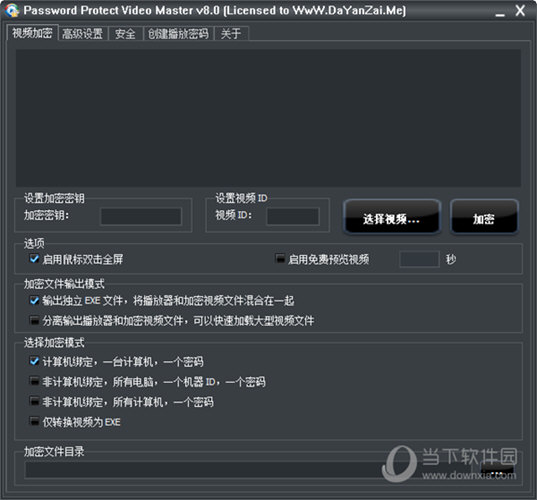Click the 加密密钥 input field

point(141,216)
